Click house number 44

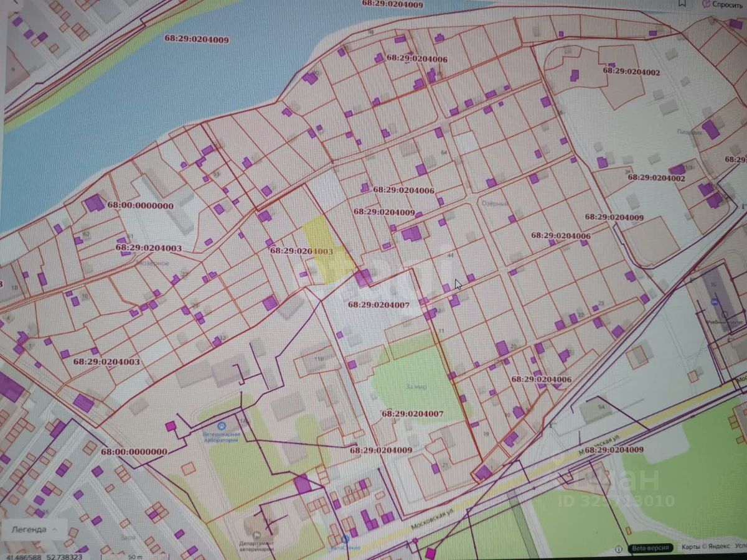451,255
